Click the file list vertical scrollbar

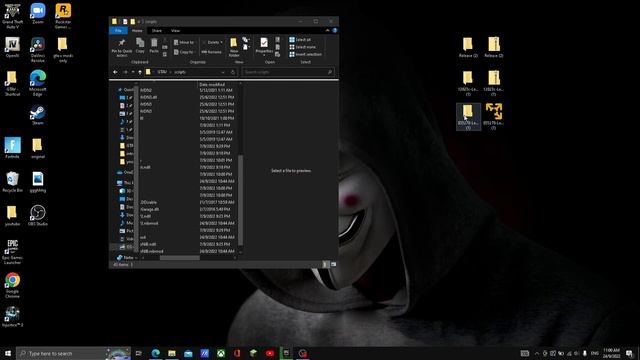(240, 200)
